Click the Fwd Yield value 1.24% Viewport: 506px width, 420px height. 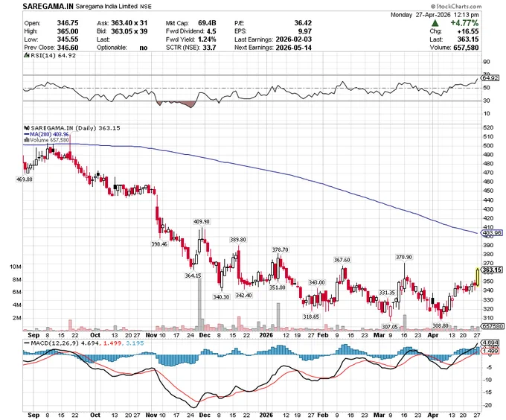pos(205,39)
